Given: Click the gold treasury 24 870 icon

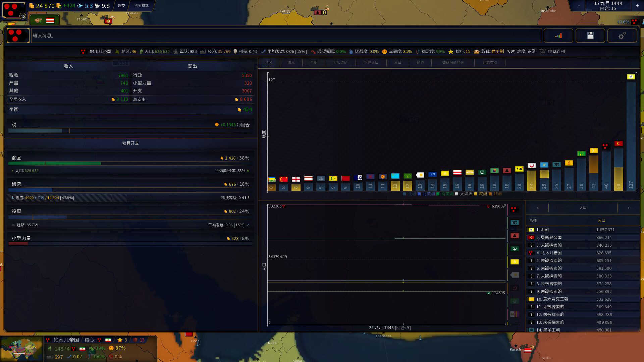Looking at the screenshot, I should point(32,6).
